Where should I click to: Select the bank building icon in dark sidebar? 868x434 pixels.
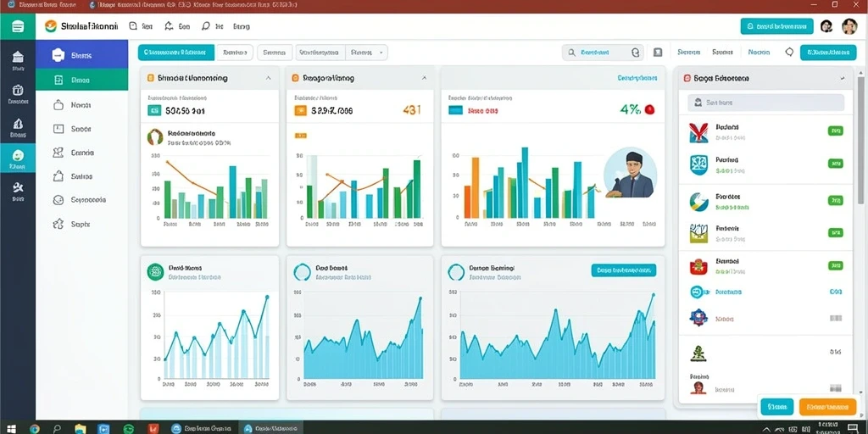click(18, 57)
